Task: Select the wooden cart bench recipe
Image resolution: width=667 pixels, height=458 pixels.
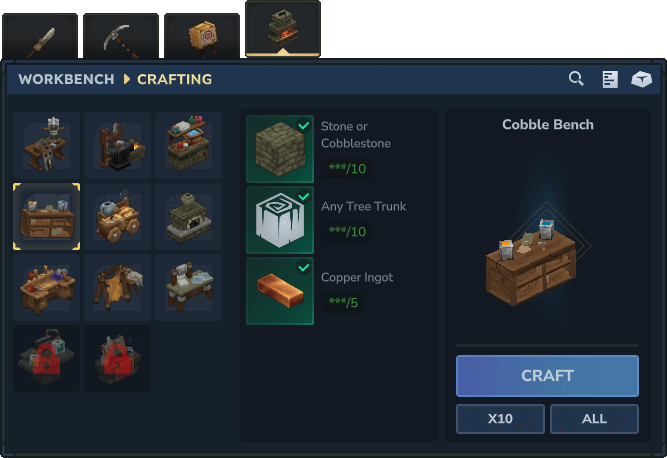Action: click(x=117, y=216)
